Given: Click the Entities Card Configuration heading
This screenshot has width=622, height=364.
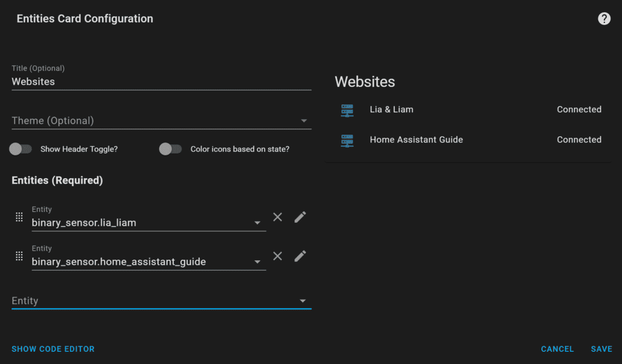Looking at the screenshot, I should tap(85, 19).
